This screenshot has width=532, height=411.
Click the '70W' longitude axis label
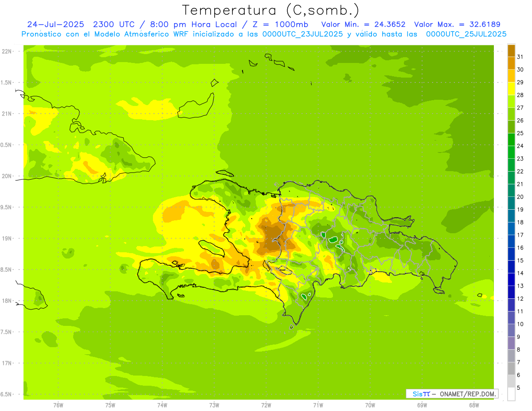370,405
